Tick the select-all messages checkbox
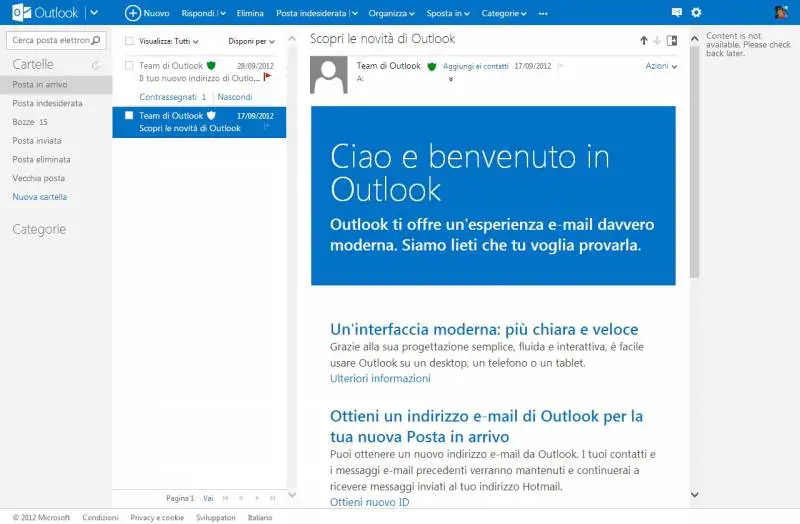 pyautogui.click(x=129, y=41)
